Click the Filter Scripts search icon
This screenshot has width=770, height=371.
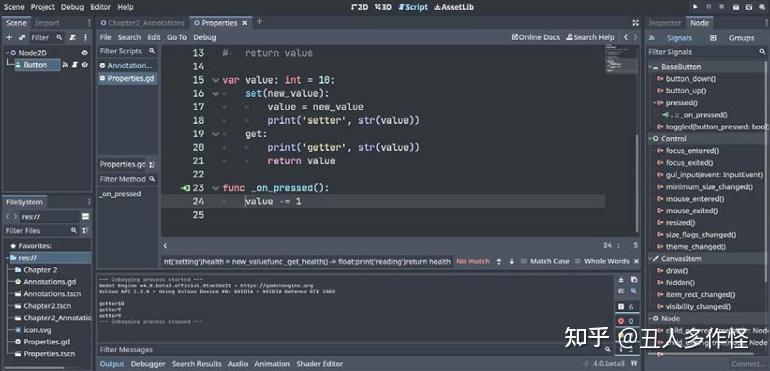(x=152, y=51)
